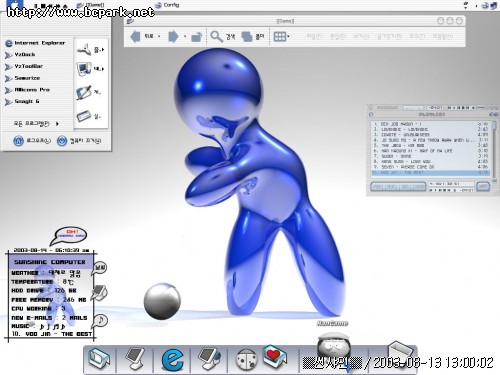500x375 pixels.
Task: Select highlighted track 10 in playlist
Action: pyautogui.click(x=431, y=173)
